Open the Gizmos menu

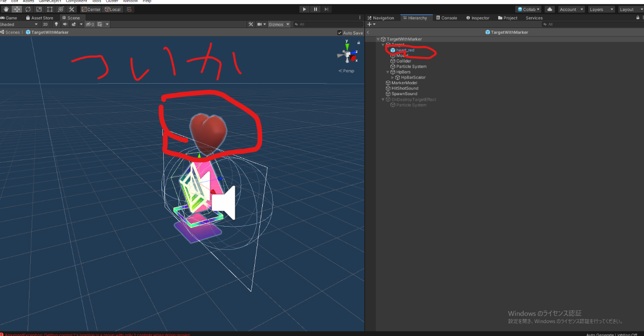[x=279, y=24]
